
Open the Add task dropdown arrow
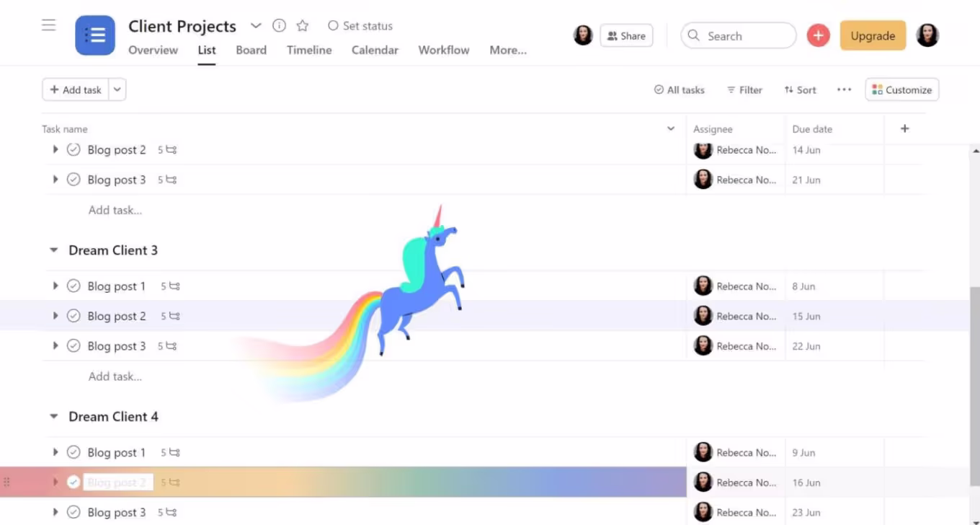pos(117,90)
